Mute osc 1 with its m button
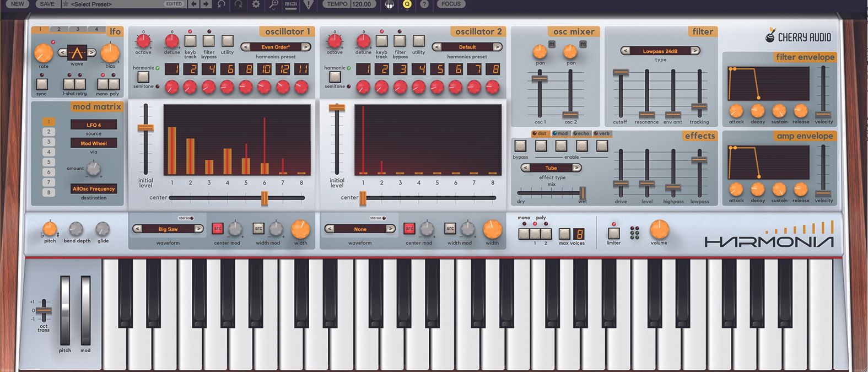This screenshot has width=868, height=372. [x=552, y=44]
